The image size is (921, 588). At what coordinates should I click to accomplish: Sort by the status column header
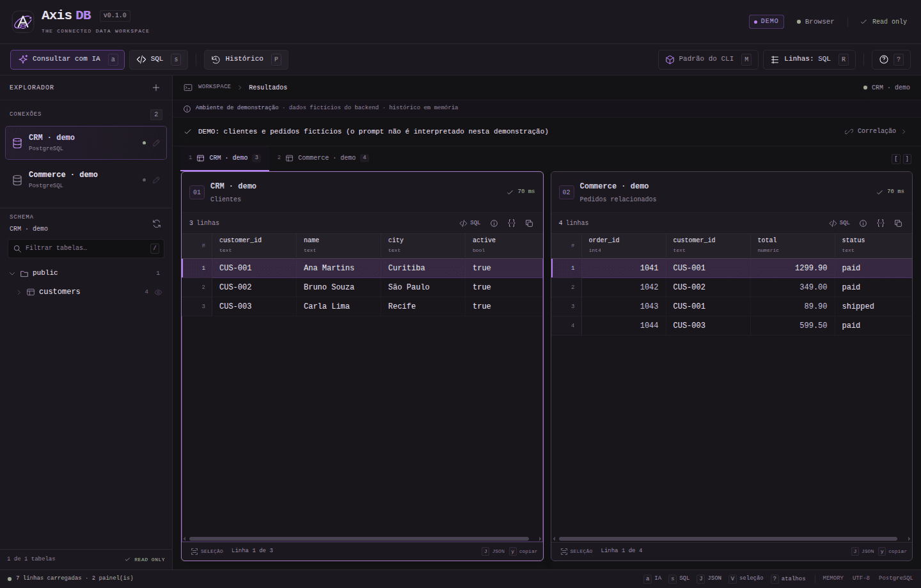tap(873, 245)
